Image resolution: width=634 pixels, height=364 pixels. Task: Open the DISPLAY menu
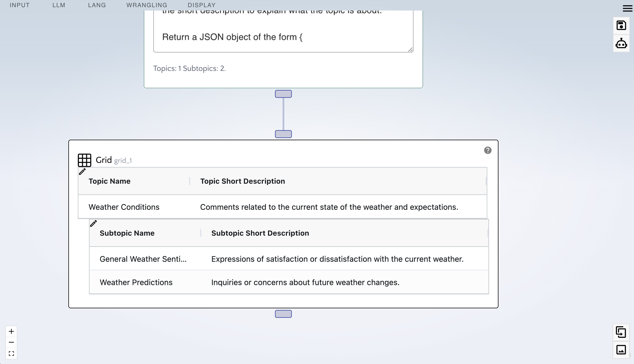[202, 5]
